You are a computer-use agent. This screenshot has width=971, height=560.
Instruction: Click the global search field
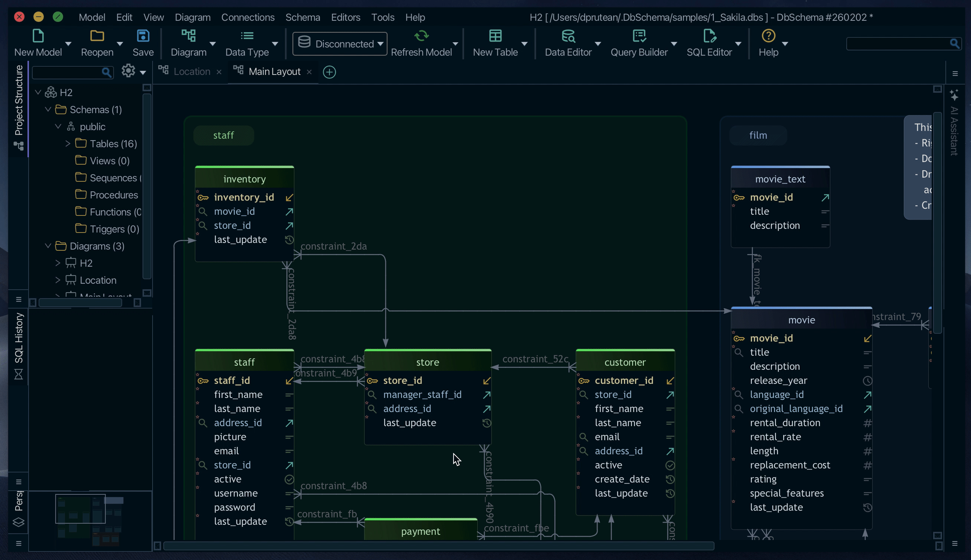(900, 43)
